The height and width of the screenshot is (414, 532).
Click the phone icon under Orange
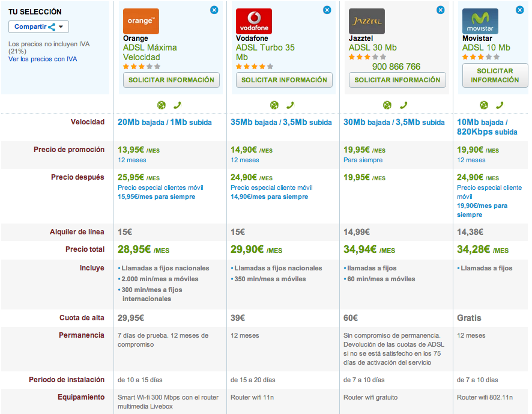(177, 105)
